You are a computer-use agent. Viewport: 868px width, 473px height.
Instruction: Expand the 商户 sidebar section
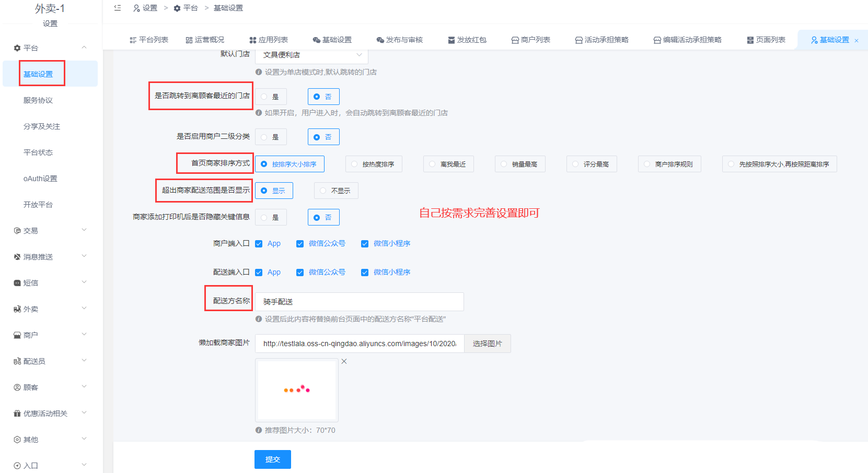pos(84,335)
